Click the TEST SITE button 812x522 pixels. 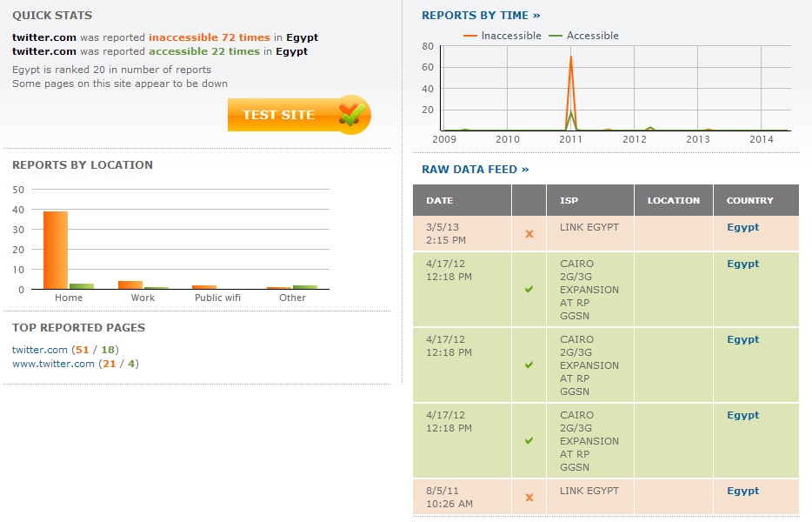click(x=280, y=115)
